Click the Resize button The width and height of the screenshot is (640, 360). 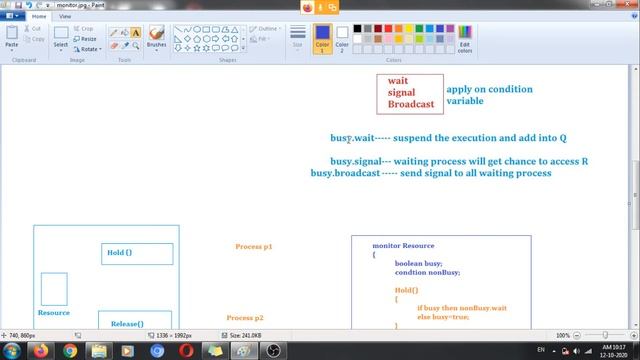click(x=85, y=39)
